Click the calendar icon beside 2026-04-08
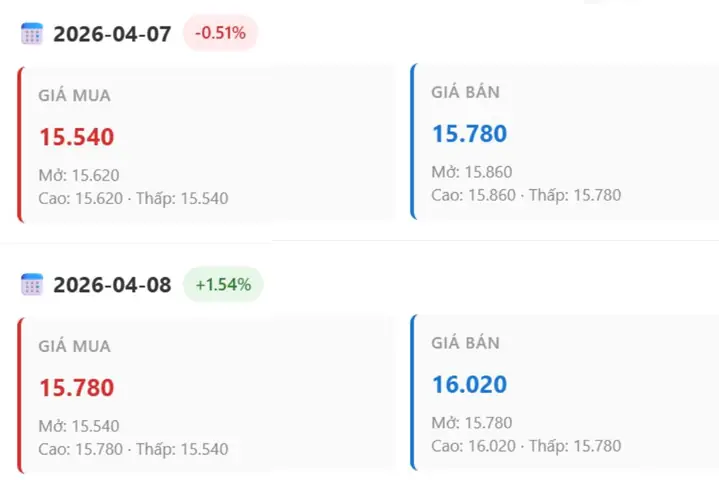 tap(32, 285)
